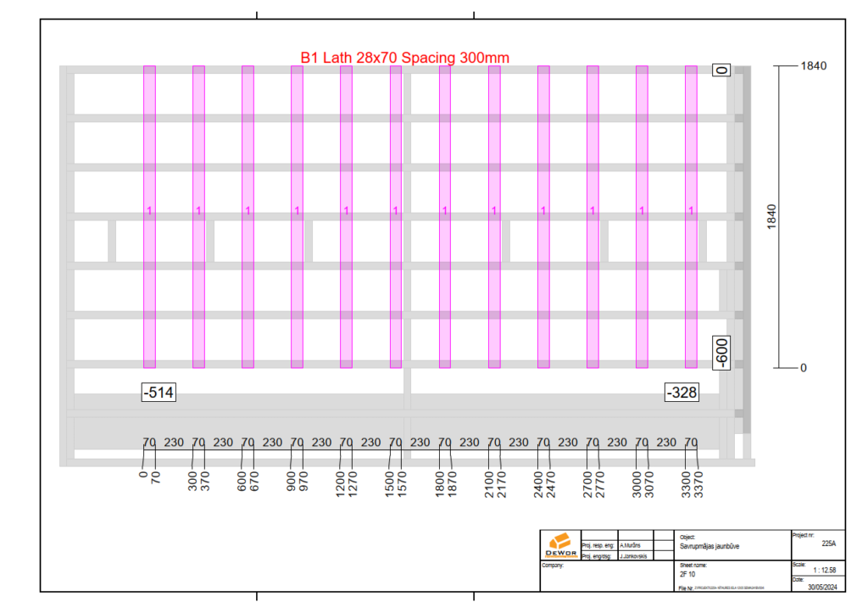This screenshot has width=868, height=613.
Task: Click the 1500 dimension label
Action: coord(390,488)
